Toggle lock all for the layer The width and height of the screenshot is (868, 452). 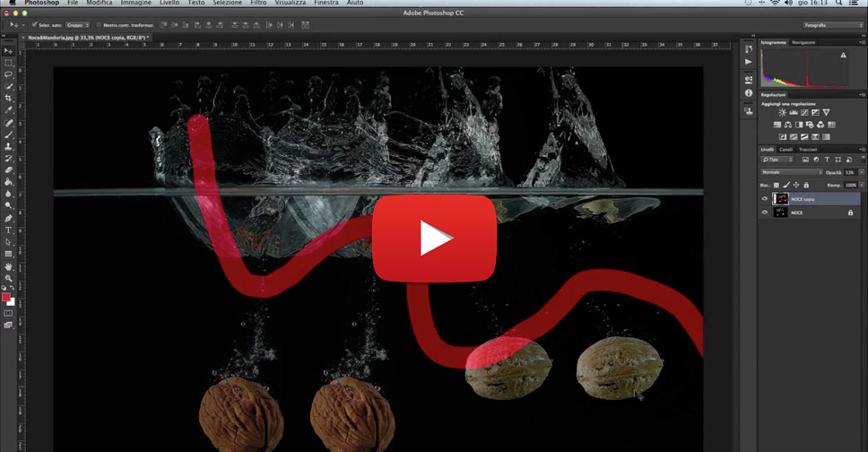806,185
